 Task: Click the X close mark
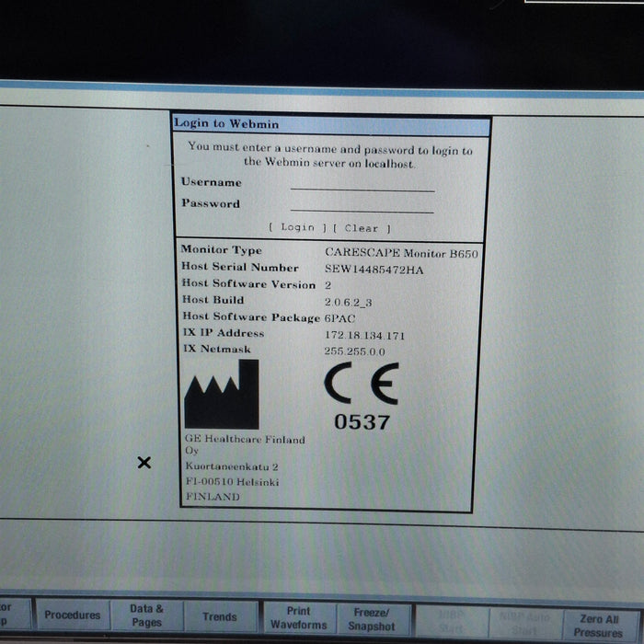(144, 463)
